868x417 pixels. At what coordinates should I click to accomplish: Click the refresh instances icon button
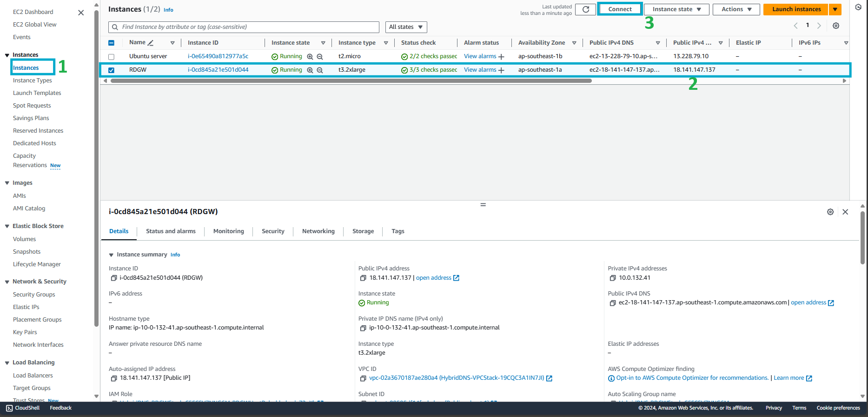(585, 9)
